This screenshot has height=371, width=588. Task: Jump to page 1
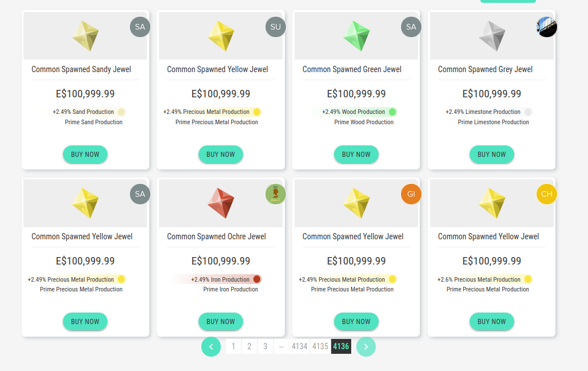[x=233, y=346]
